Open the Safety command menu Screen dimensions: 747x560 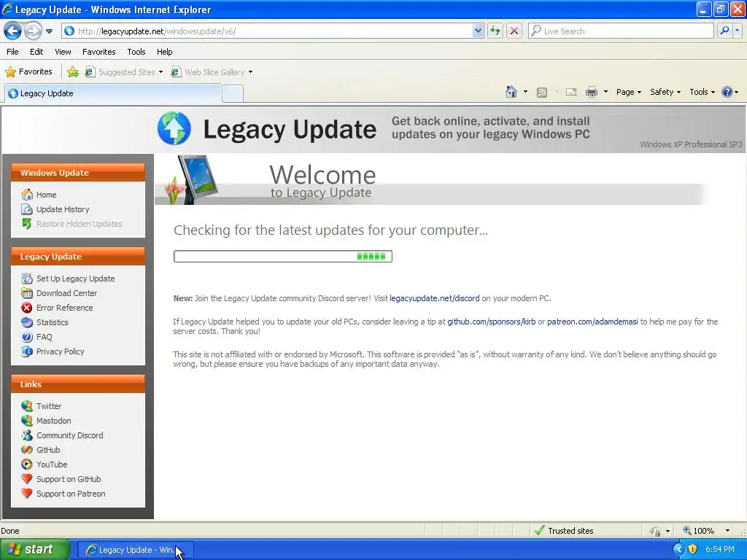665,92
